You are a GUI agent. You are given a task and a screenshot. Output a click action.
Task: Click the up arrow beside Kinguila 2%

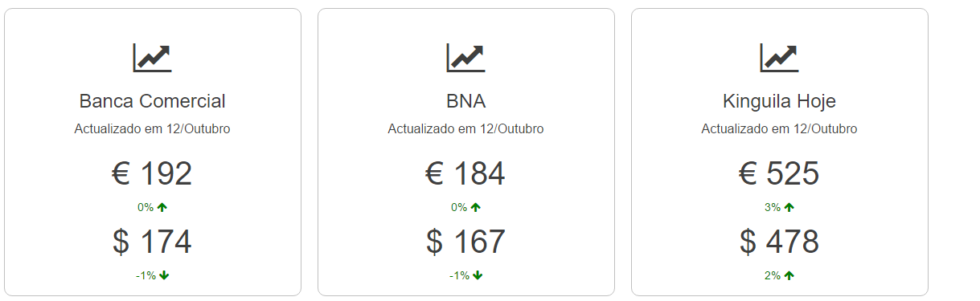pyautogui.click(x=789, y=275)
